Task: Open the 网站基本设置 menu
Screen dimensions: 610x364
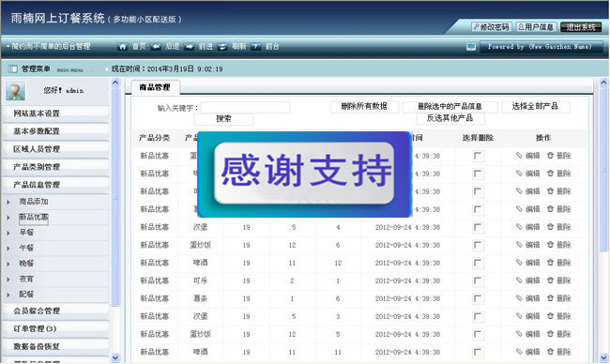Action: [x=55, y=114]
